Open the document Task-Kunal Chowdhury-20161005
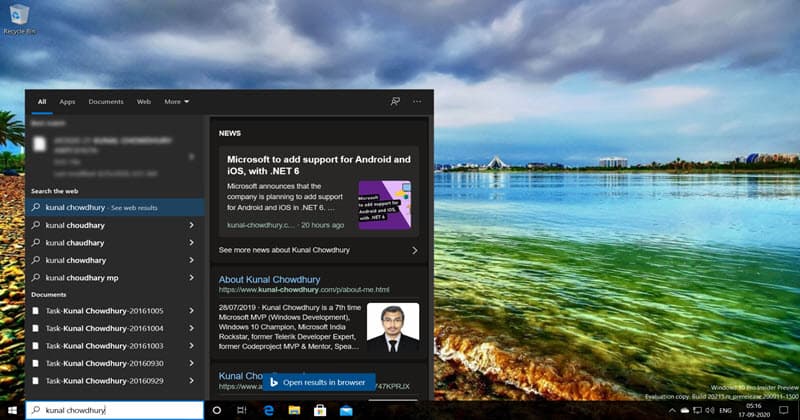The height and width of the screenshot is (420, 800). [105, 311]
